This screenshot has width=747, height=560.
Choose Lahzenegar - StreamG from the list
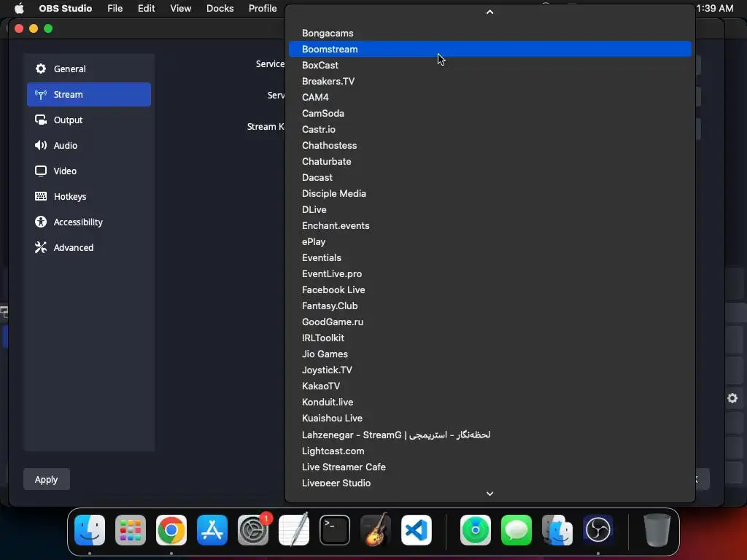[x=490, y=435]
